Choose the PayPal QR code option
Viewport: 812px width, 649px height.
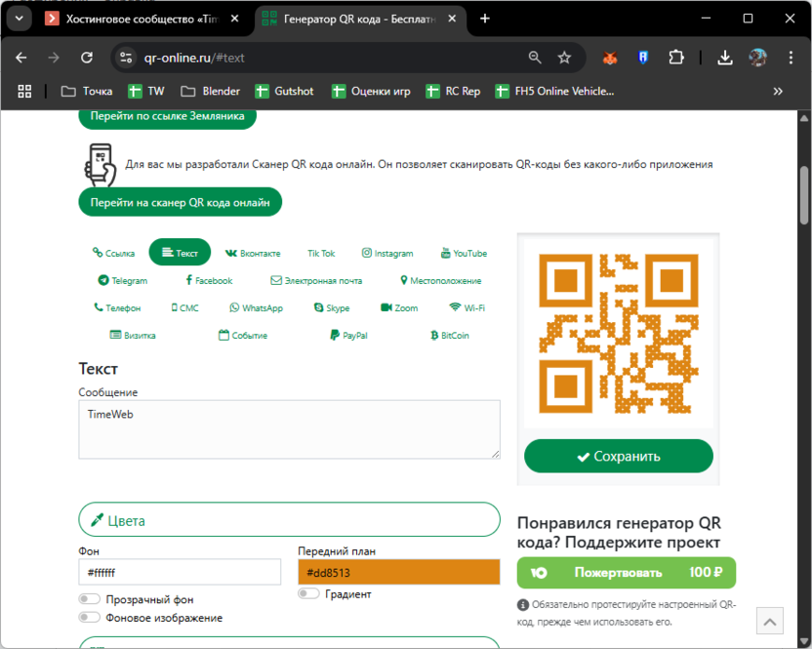coord(346,335)
